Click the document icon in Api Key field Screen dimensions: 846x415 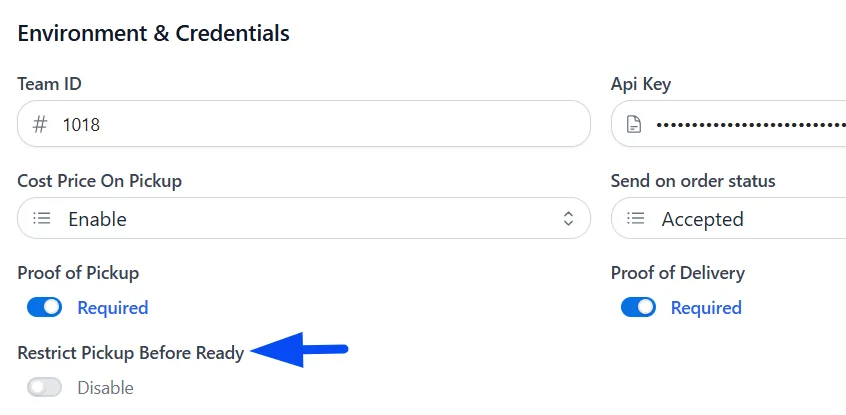(x=634, y=125)
